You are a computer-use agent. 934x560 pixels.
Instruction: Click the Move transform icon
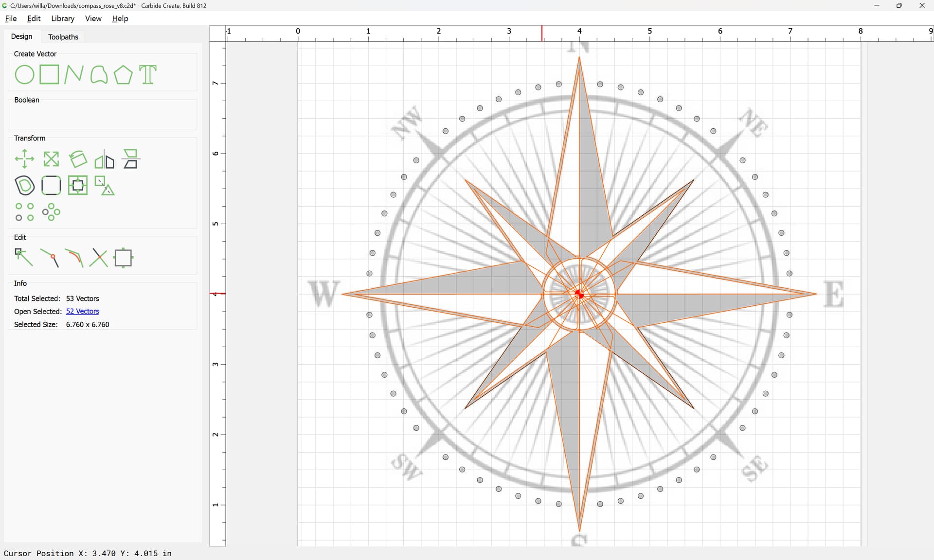24,159
